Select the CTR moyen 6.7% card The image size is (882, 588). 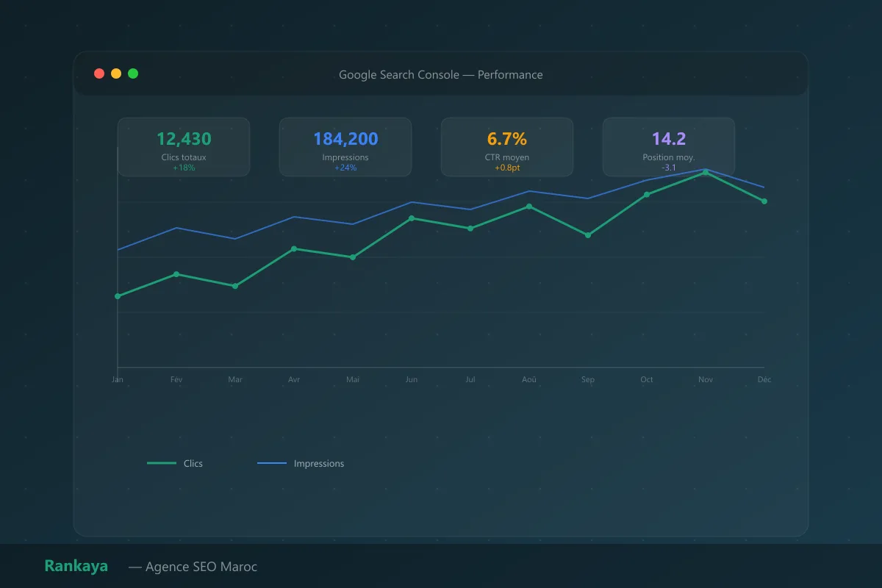(507, 147)
